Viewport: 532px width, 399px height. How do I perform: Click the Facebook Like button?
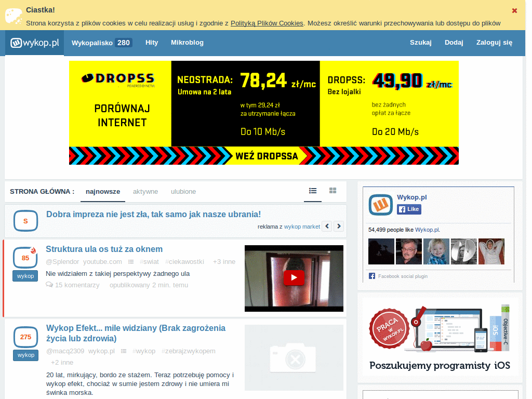point(409,209)
